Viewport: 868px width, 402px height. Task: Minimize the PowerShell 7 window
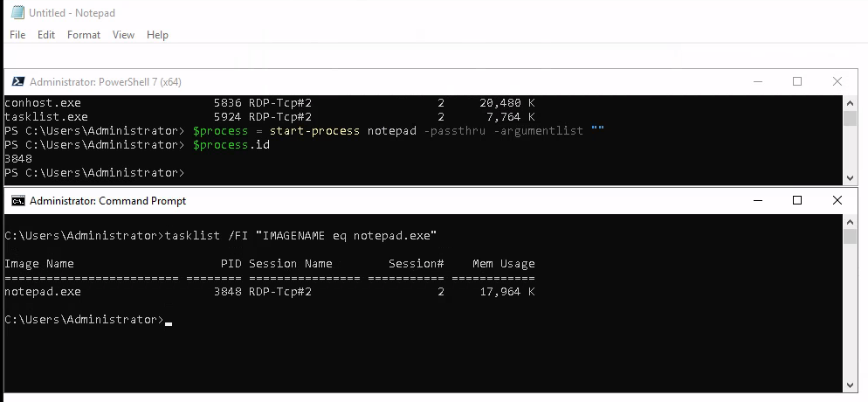pos(758,81)
